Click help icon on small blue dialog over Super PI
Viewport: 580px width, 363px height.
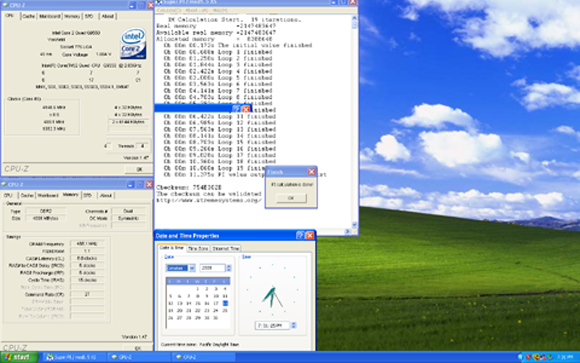pos(236,109)
